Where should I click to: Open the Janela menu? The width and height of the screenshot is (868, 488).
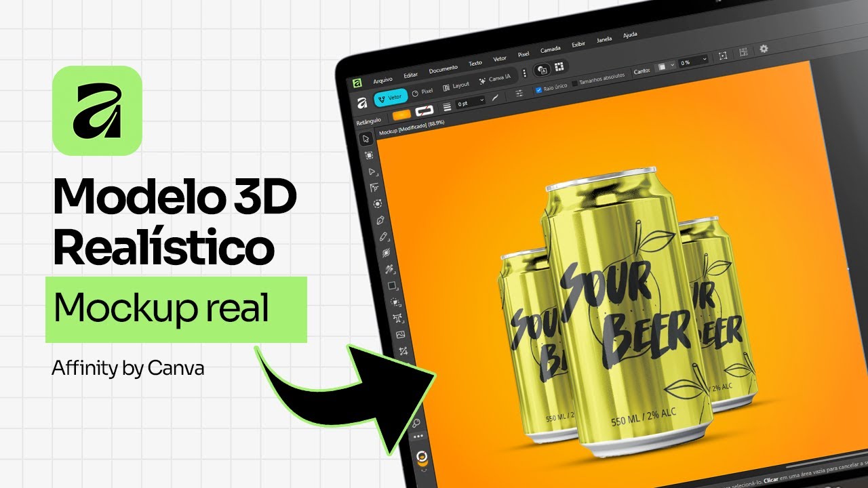click(604, 40)
